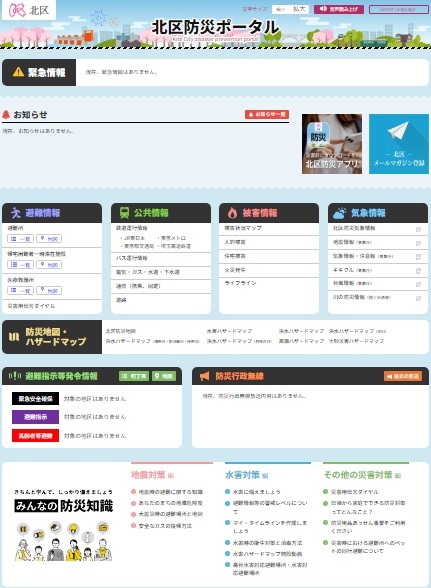431x588 pixels.
Task: Open the 火災発生 link
Action: point(235,270)
